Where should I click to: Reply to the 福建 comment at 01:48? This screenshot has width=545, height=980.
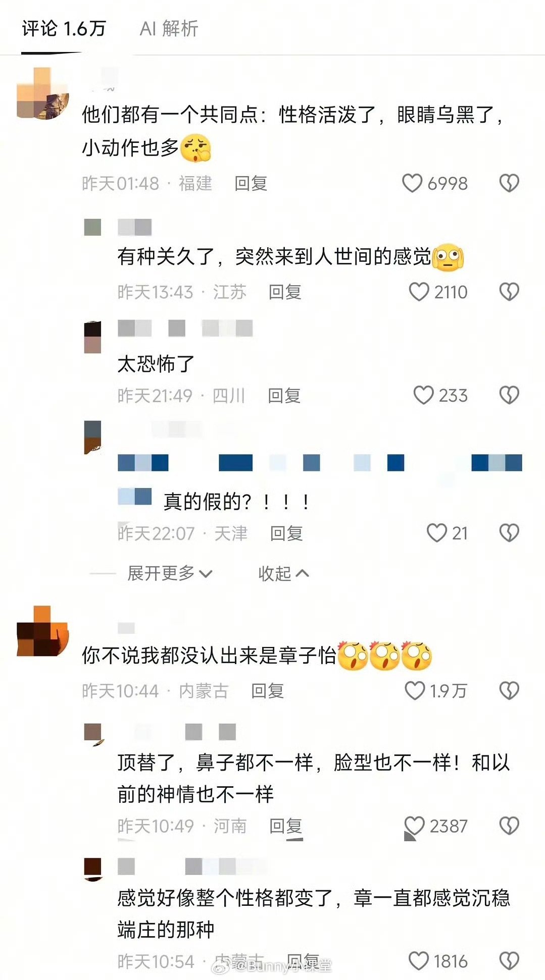point(251,183)
